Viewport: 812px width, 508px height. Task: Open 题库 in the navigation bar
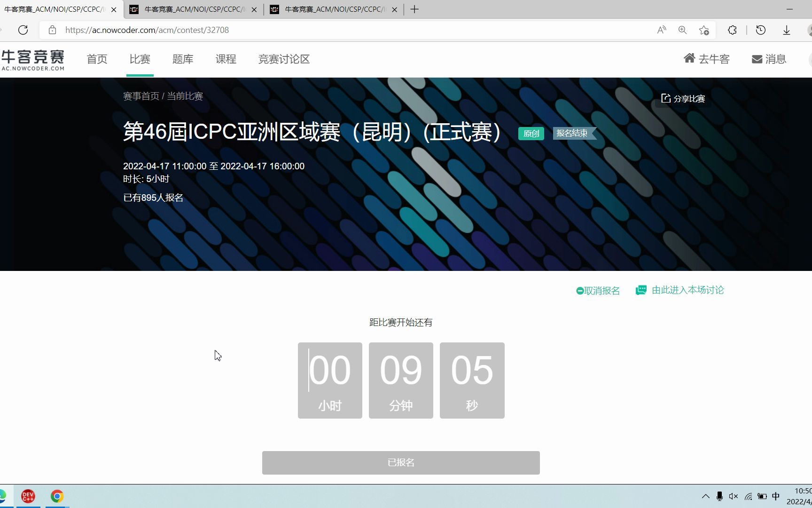[x=183, y=59]
